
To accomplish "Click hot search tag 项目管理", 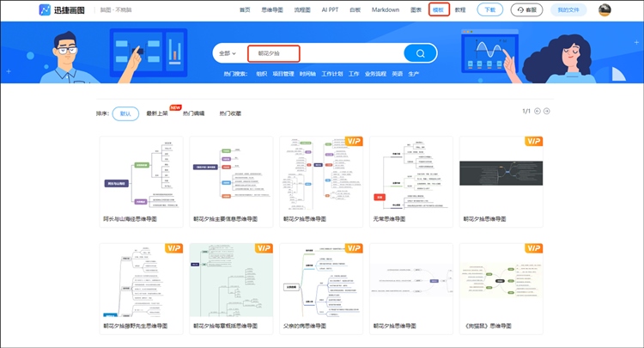I will click(283, 74).
